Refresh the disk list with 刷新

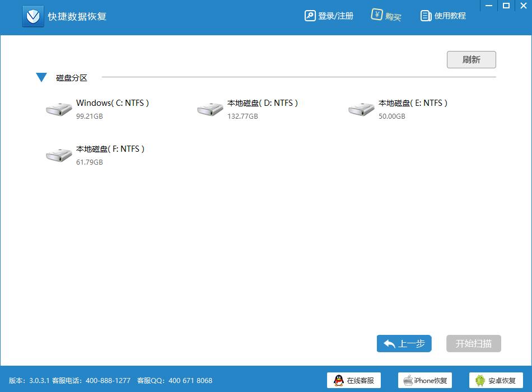tap(472, 60)
